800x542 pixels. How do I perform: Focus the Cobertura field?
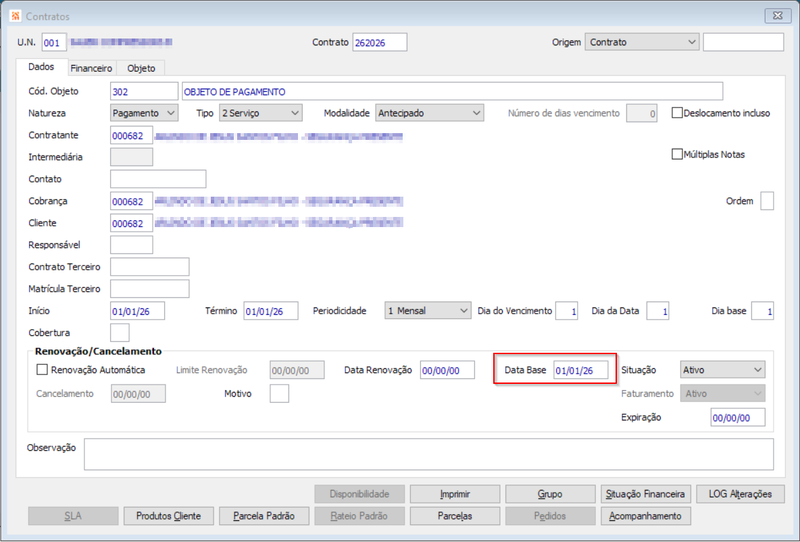click(x=119, y=333)
